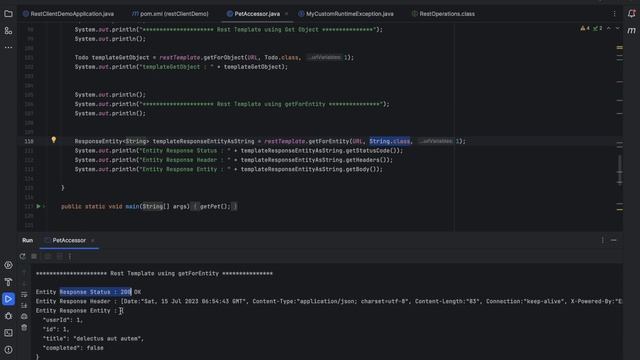Close the PetAccessor run tab
640x360 pixels.
pyautogui.click(x=93, y=240)
